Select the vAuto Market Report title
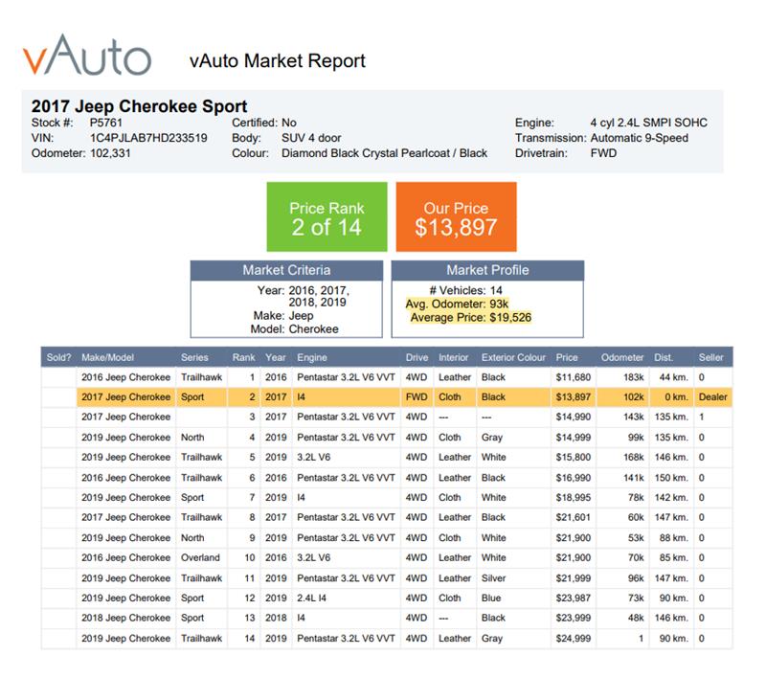Image resolution: width=766 pixels, height=700 pixels. (278, 61)
